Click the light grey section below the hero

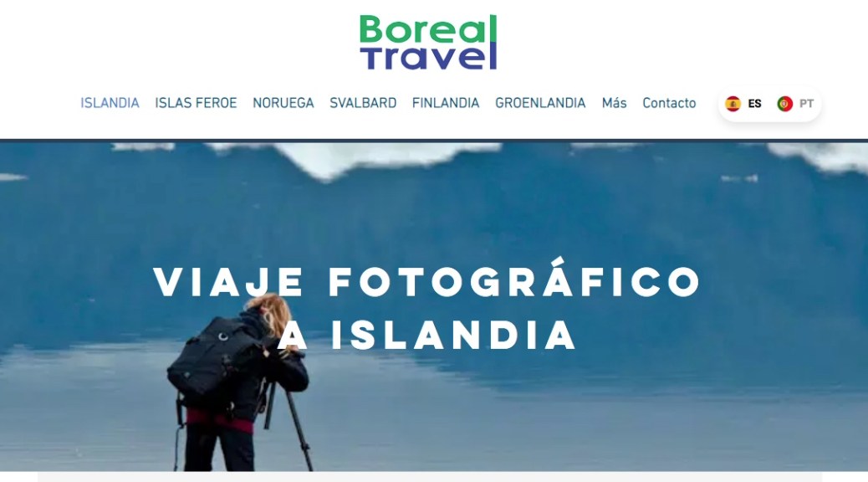click(x=430, y=476)
